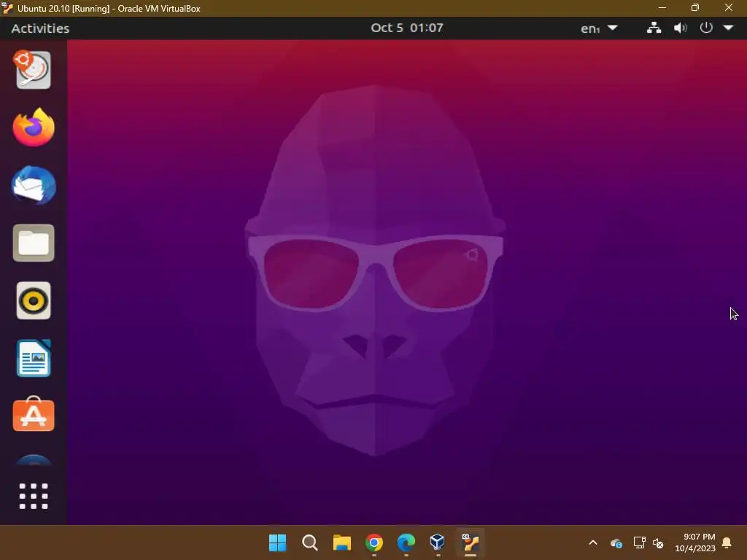
Task: Open Windows notifications bell
Action: click(x=727, y=542)
